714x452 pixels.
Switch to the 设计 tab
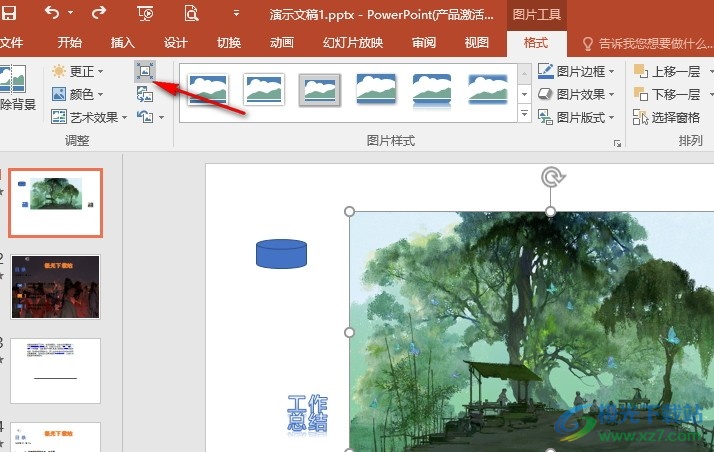coord(176,43)
